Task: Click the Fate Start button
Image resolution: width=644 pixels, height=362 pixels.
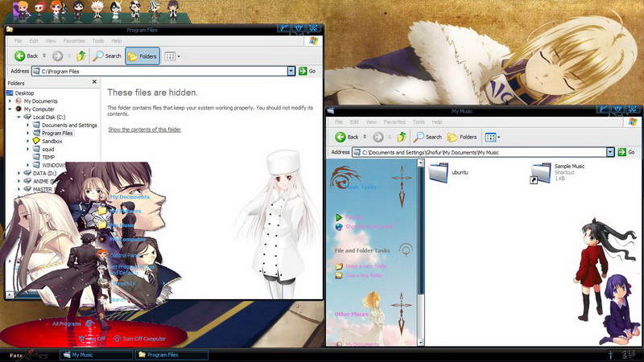Action: click(x=29, y=355)
